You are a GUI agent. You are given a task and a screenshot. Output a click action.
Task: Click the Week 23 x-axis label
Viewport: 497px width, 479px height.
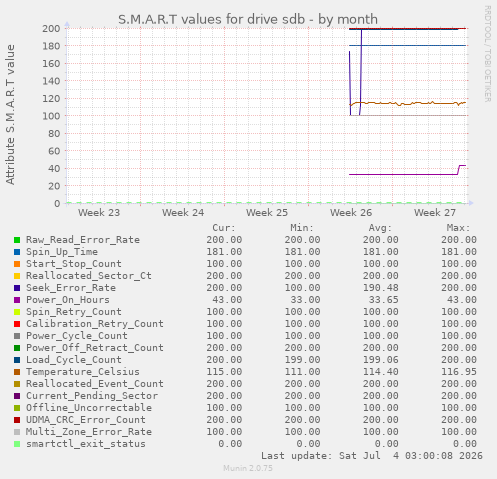pyautogui.click(x=99, y=213)
